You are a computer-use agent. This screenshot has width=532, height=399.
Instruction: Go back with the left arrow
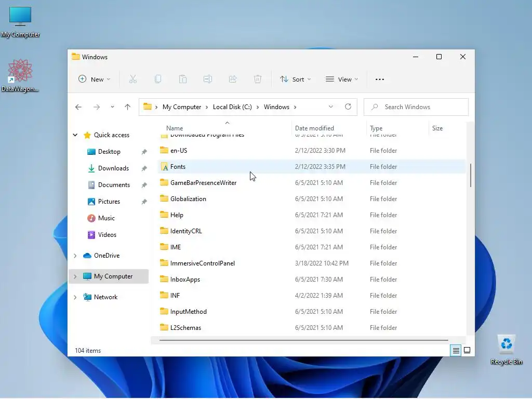click(x=78, y=107)
